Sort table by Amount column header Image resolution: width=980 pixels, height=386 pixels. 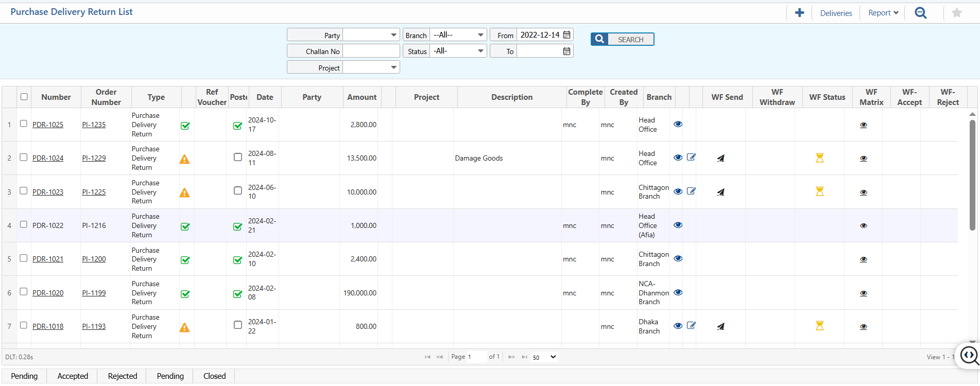tap(362, 97)
